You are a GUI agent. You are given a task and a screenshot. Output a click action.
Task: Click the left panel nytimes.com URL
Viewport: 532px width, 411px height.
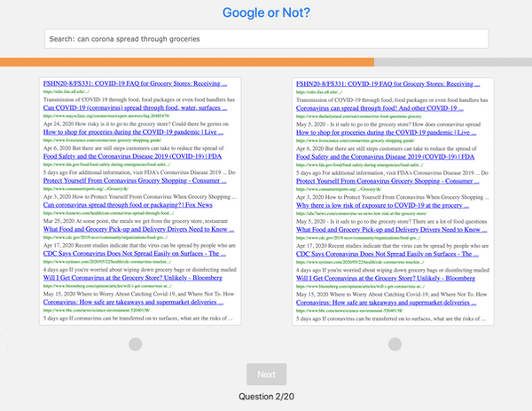tap(107, 262)
